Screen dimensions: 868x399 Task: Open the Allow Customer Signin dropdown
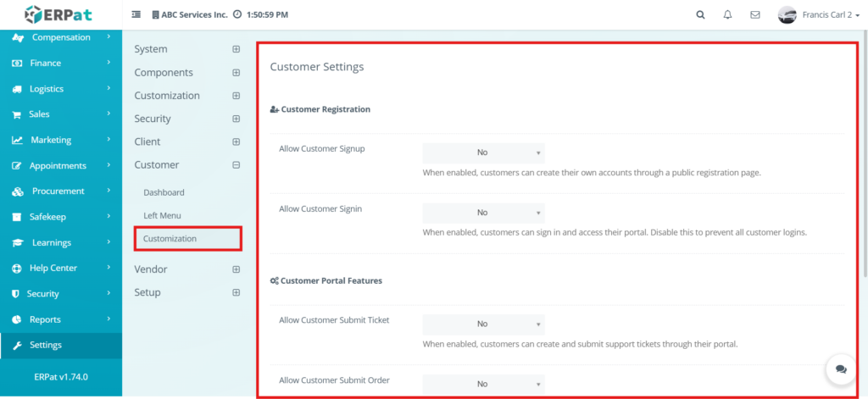click(483, 213)
